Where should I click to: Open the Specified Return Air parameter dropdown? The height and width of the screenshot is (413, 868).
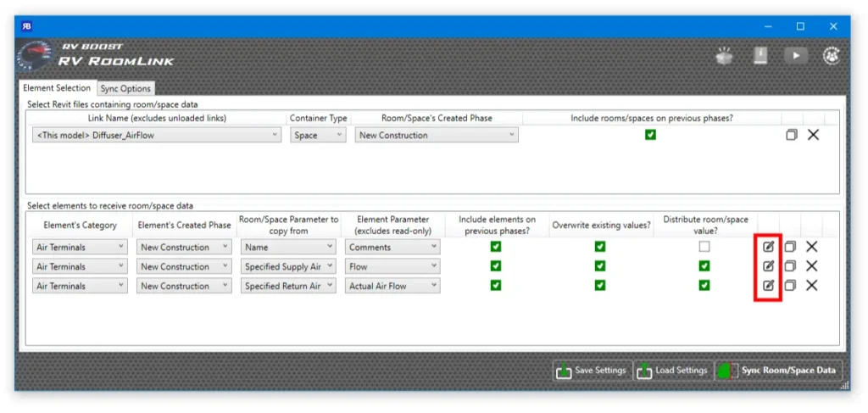[x=288, y=287]
